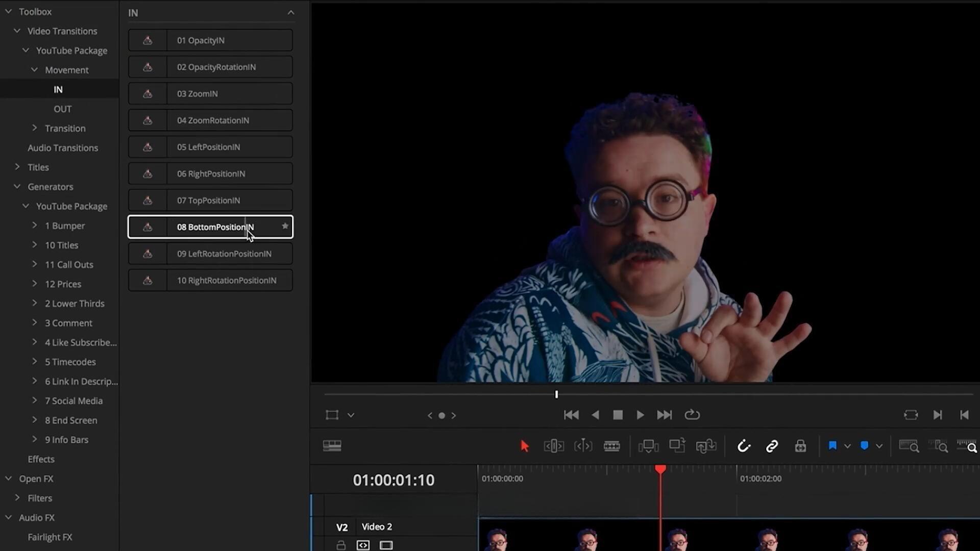The height and width of the screenshot is (551, 980).
Task: Activate the Blade edit mode tool
Action: point(611,446)
